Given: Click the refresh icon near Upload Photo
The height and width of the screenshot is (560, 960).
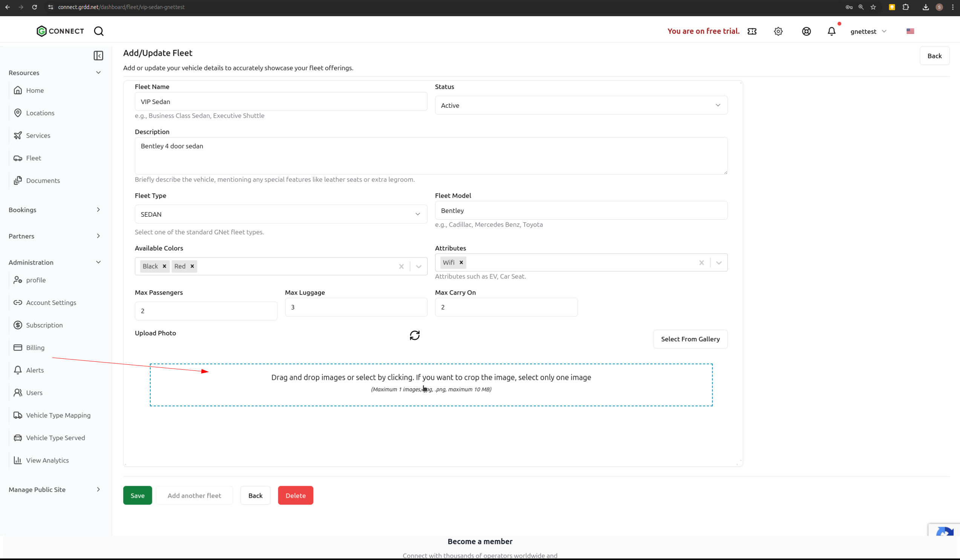Looking at the screenshot, I should click(x=414, y=335).
